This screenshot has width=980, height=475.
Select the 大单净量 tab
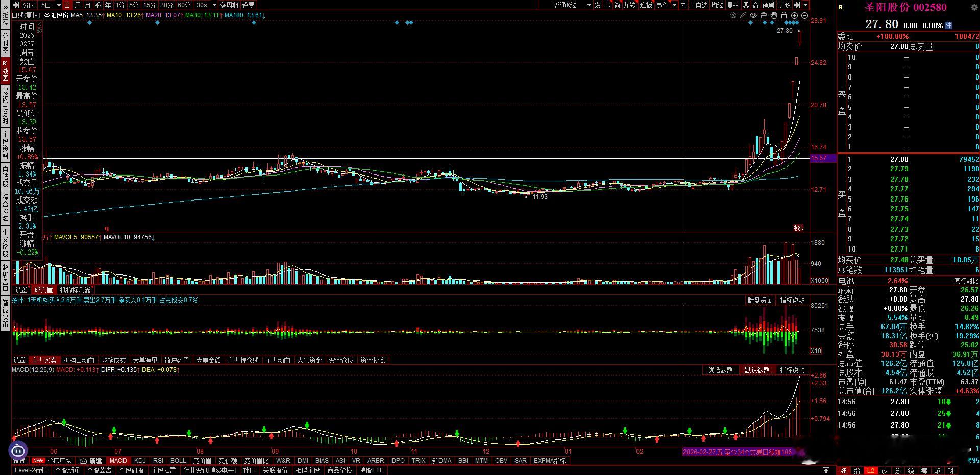[145, 360]
